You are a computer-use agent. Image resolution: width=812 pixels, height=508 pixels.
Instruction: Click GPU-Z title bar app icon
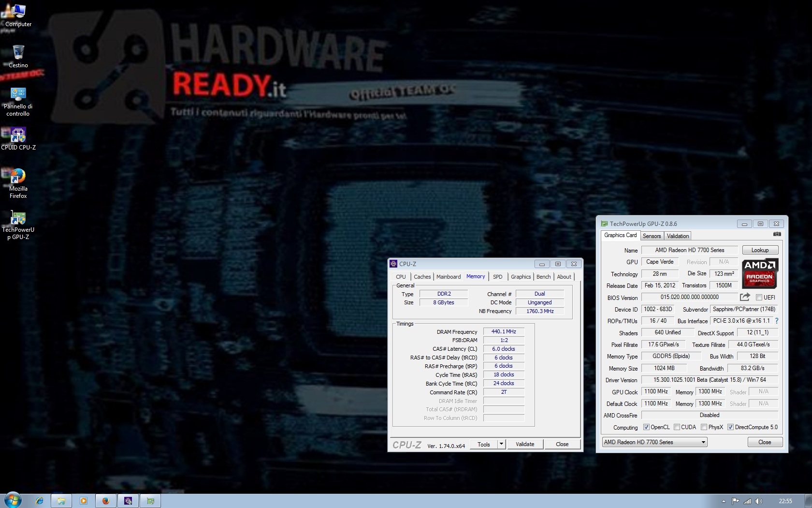(x=604, y=224)
